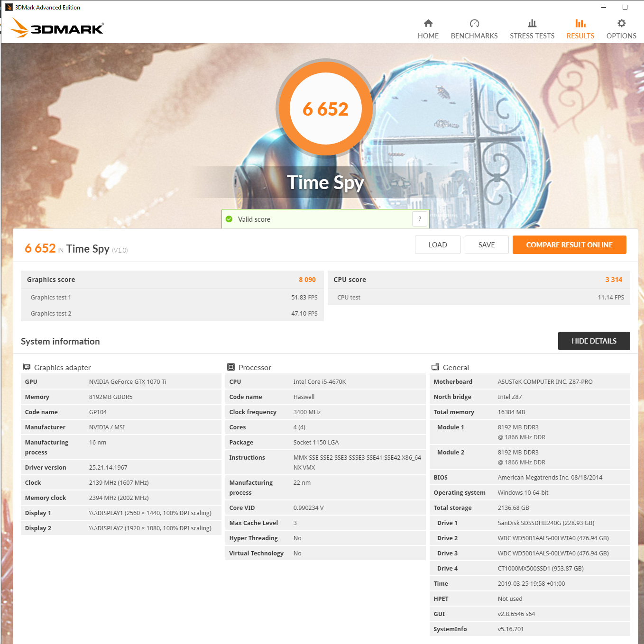
Task: Select the RESULTS tab
Action: click(580, 29)
